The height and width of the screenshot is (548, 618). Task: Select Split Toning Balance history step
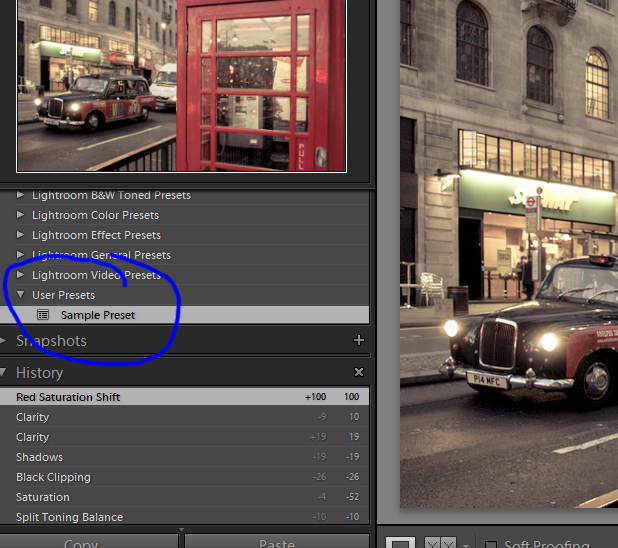[x=69, y=517]
